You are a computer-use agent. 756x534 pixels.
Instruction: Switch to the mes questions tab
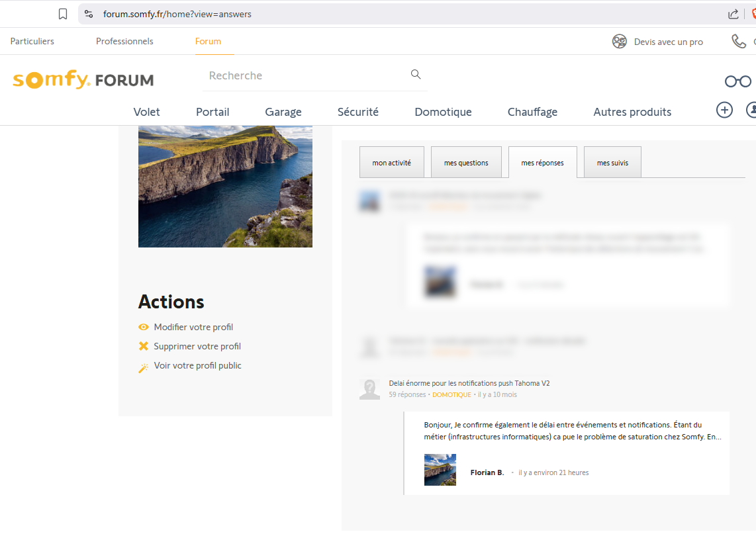(x=466, y=163)
